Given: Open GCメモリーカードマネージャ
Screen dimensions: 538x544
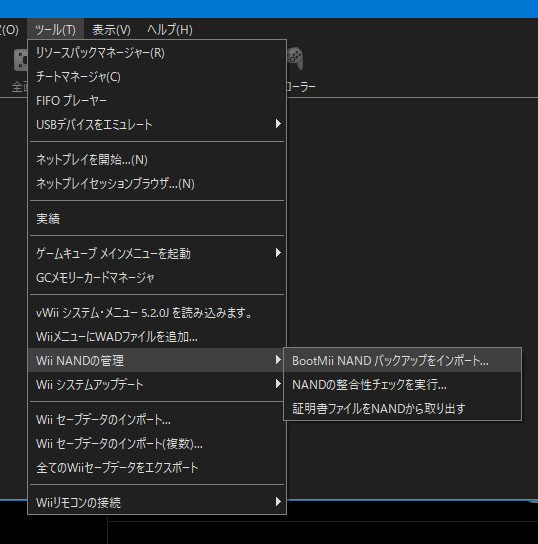Looking at the screenshot, I should click(157, 278).
